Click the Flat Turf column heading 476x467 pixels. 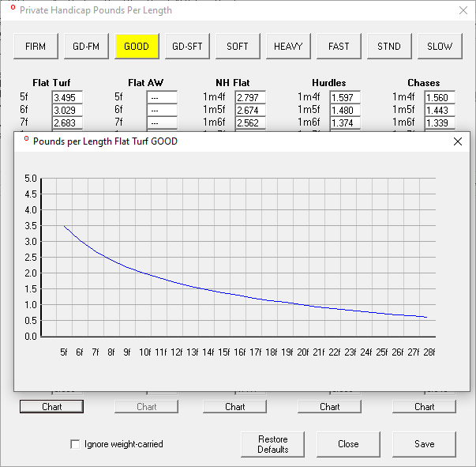point(51,83)
